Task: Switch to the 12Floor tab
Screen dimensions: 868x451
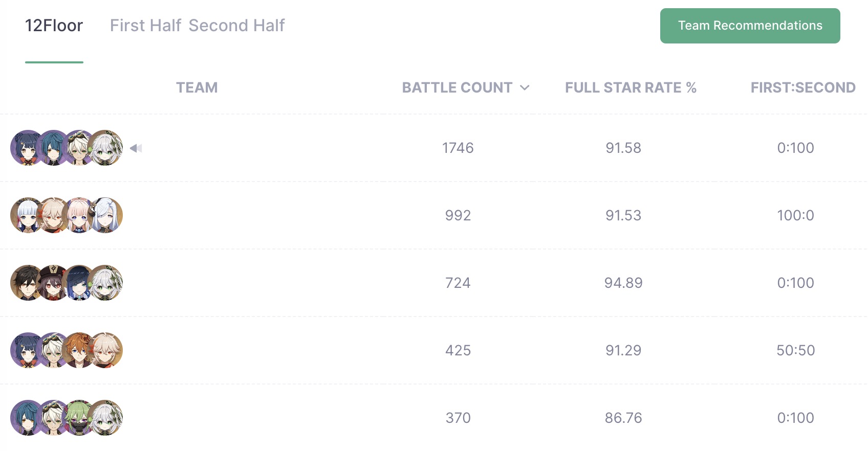Action: click(x=54, y=26)
